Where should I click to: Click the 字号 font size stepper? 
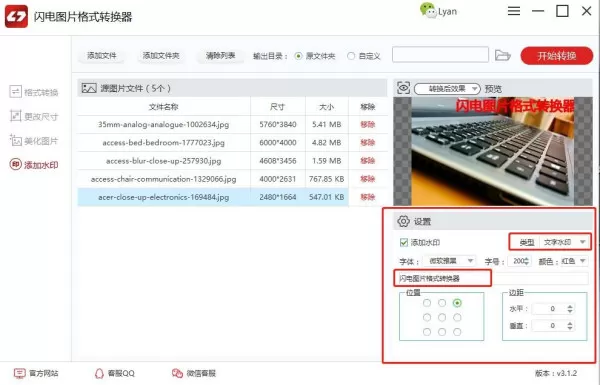[527, 261]
